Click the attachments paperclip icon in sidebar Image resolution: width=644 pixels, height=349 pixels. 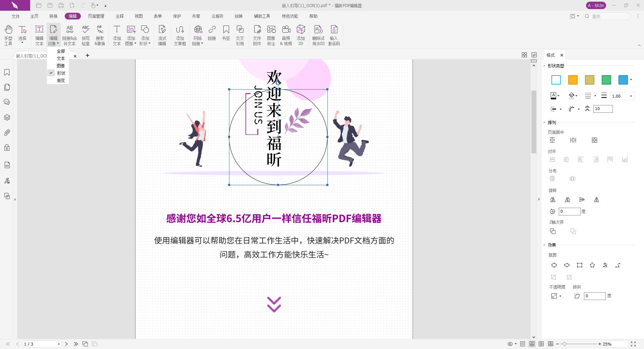pos(7,133)
